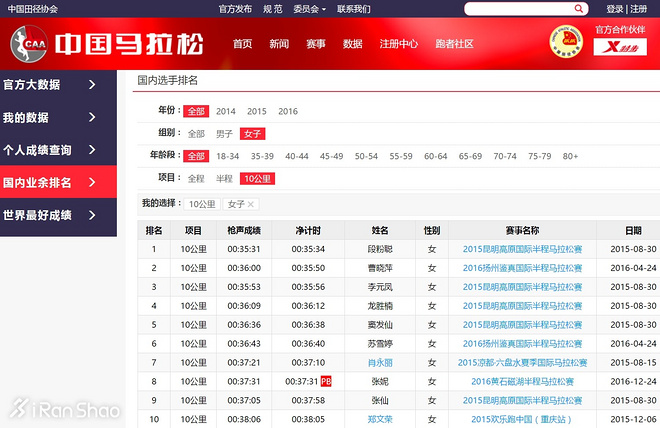Click the 00:35:34 net time cell

pos(308,249)
